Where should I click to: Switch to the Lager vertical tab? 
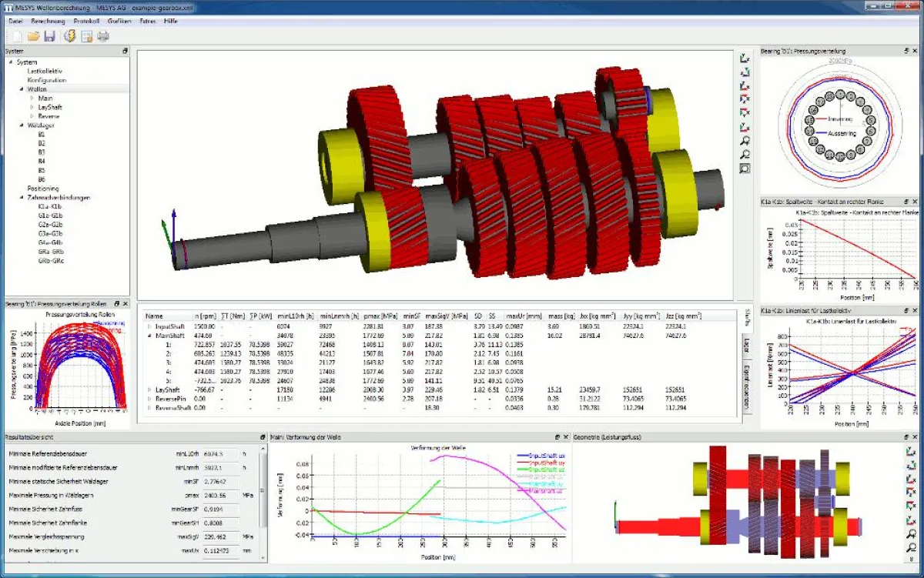[x=746, y=346]
